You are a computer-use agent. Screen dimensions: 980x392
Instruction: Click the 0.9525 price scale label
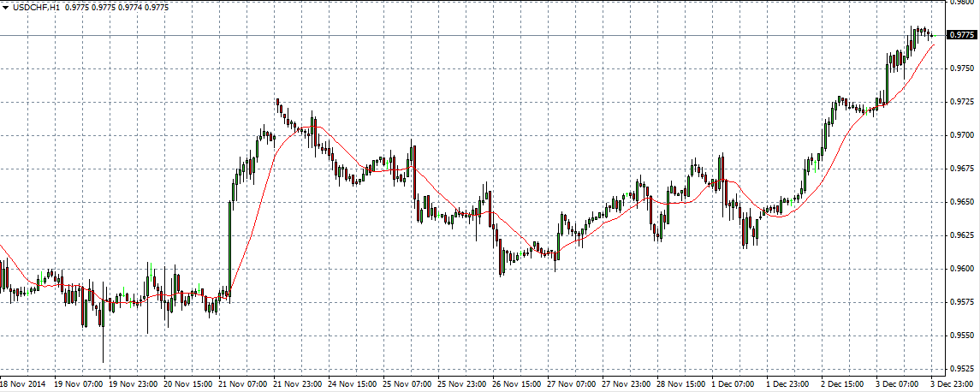[x=962, y=370]
